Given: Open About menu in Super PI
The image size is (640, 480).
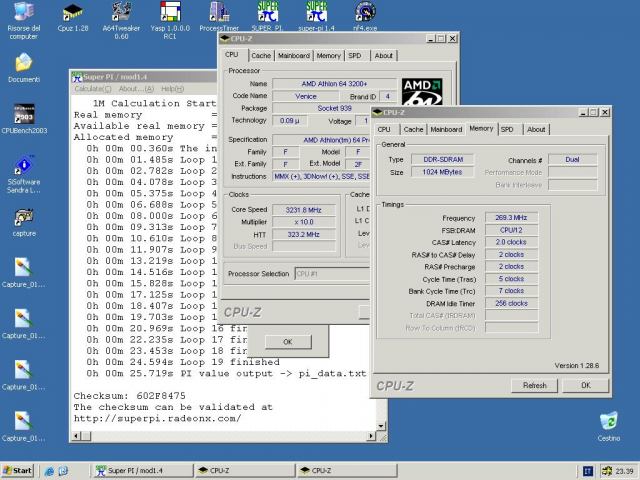Looking at the screenshot, I should [x=136, y=89].
